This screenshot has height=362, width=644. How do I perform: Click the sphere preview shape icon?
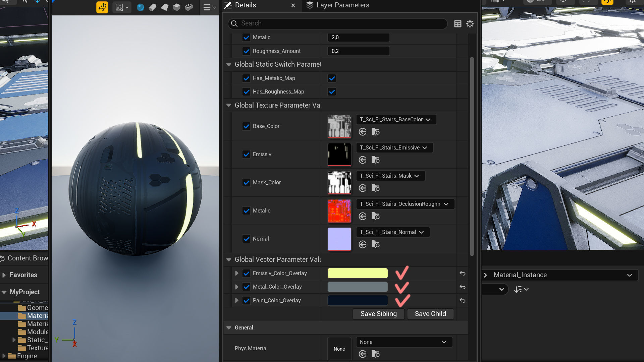[x=140, y=7]
